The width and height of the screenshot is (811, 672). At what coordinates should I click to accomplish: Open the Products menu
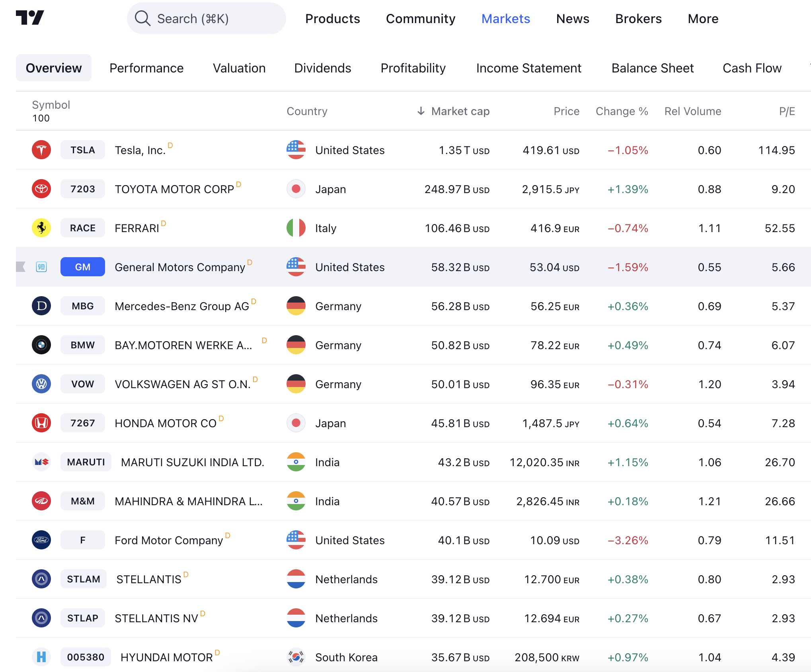(332, 19)
